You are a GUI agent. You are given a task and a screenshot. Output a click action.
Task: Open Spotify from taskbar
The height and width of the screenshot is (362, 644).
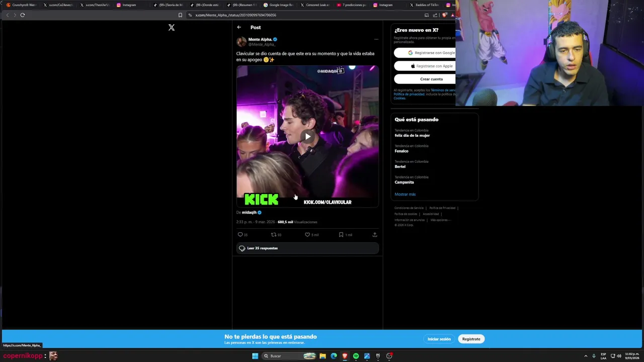coord(356,356)
